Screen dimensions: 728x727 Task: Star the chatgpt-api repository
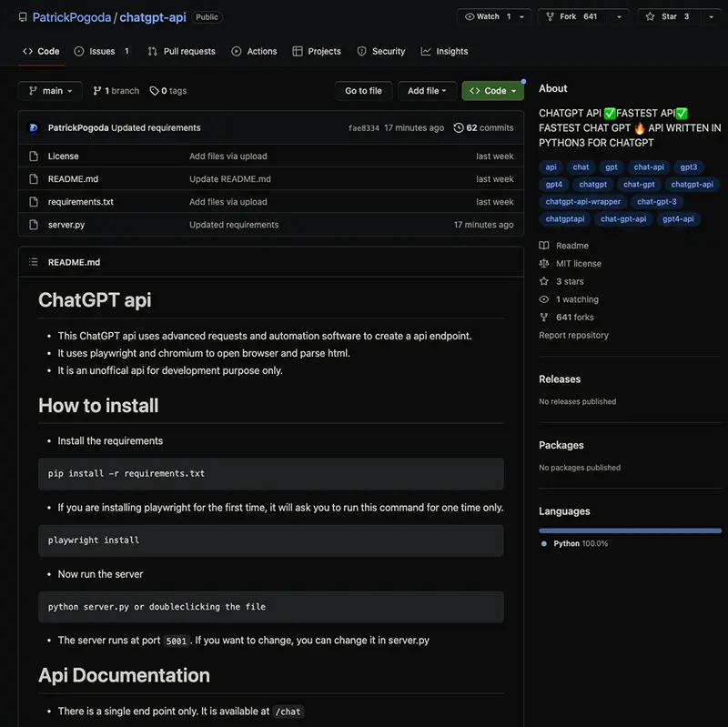point(669,16)
